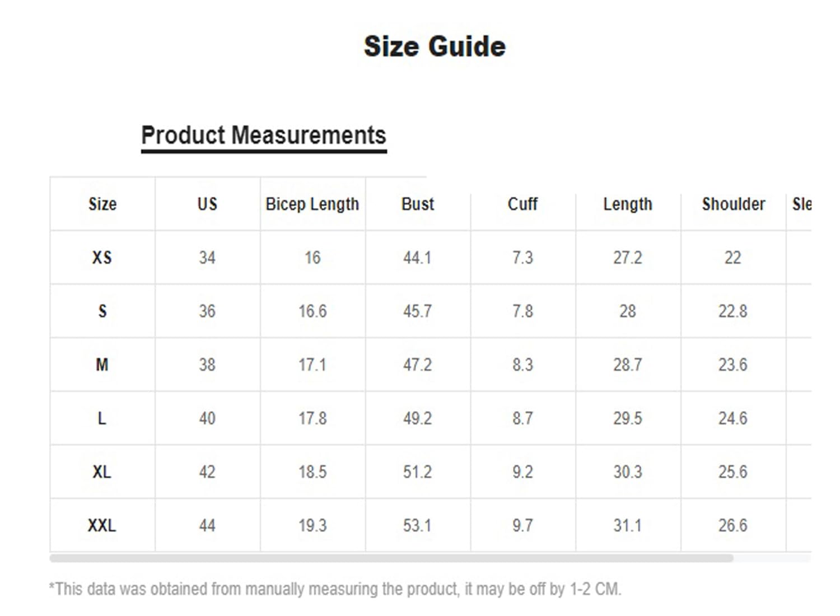Image resolution: width=840 pixels, height=616 pixels.
Task: Click the Length column header
Action: tap(628, 204)
